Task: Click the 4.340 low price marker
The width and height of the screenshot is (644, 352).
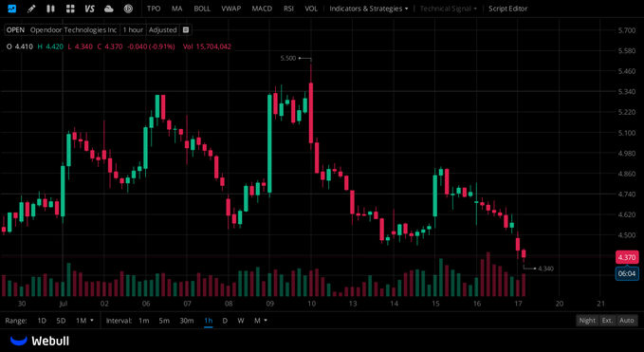Action: click(545, 269)
